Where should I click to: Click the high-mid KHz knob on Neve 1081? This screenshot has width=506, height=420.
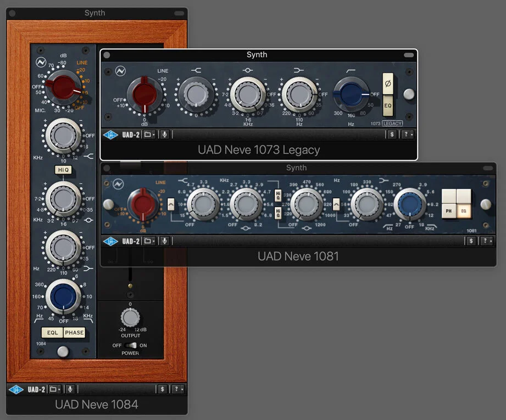[246, 205]
